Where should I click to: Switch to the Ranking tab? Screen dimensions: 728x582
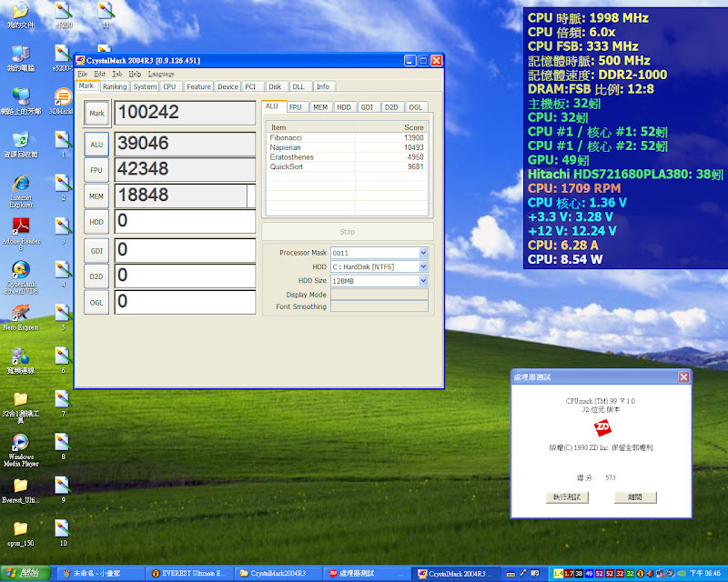point(115,87)
